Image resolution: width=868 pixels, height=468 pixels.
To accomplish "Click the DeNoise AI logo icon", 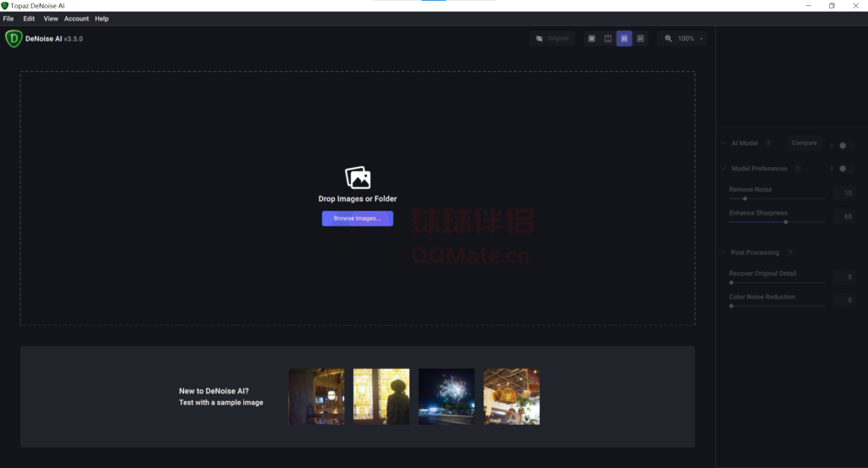I will 14,38.
